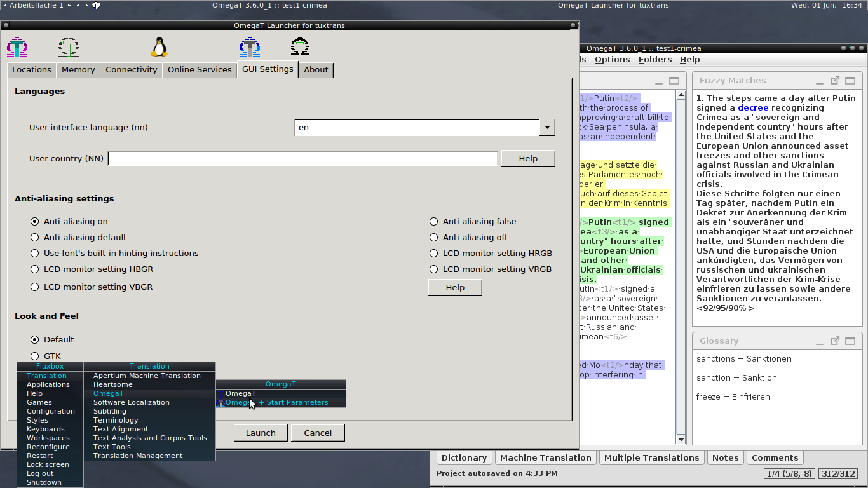Click OmegaT + Start Parameters menu entry
This screenshot has width=868, height=488.
coord(281,403)
